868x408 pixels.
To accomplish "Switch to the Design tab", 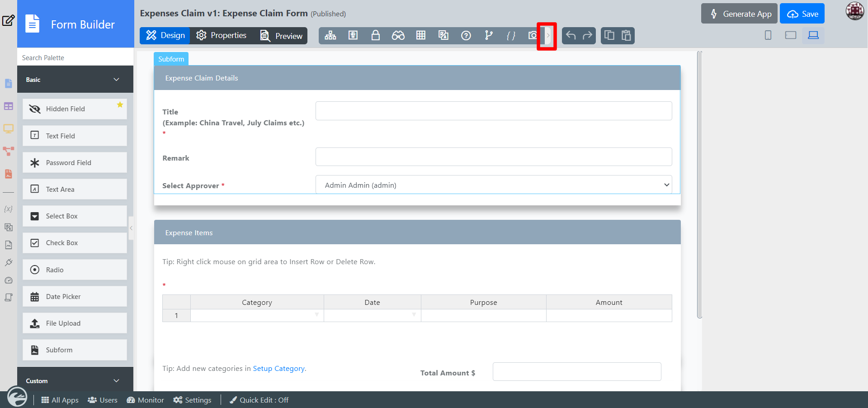I will [x=165, y=35].
